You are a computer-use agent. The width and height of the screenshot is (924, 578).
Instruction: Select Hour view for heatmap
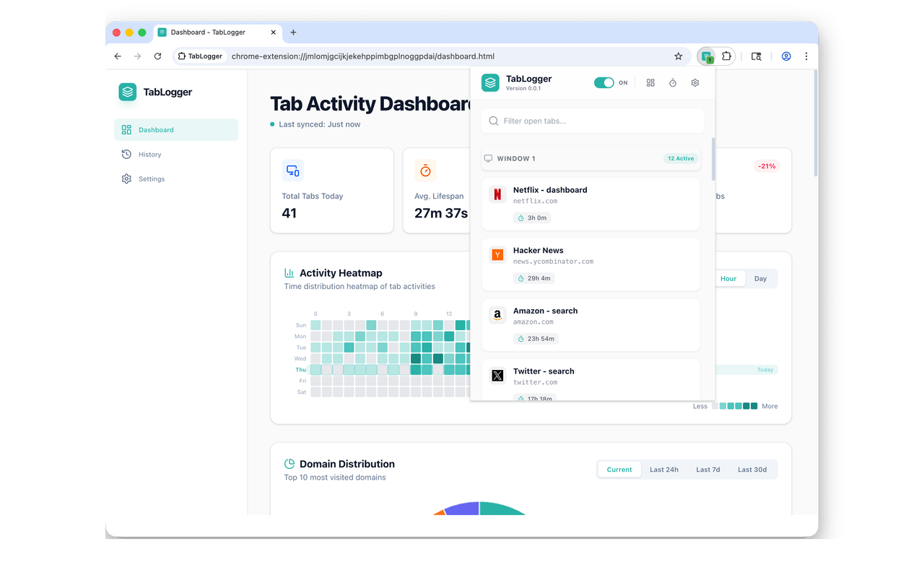[x=728, y=279]
